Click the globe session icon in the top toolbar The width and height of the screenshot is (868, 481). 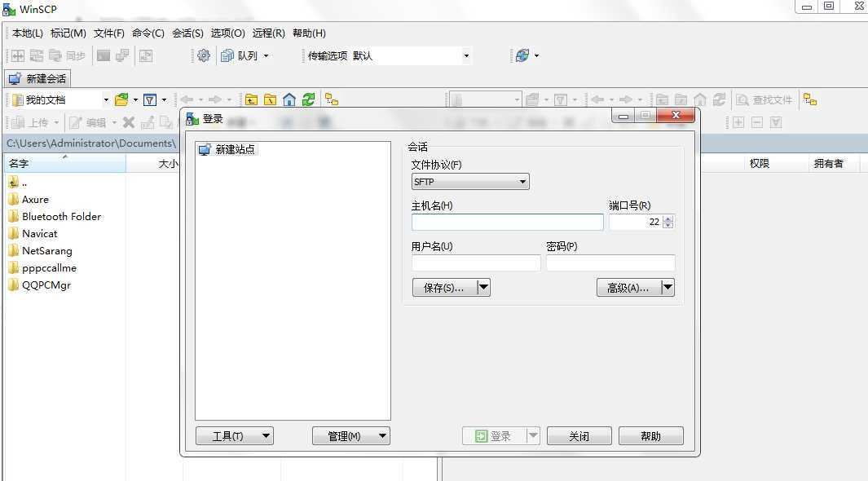click(522, 55)
